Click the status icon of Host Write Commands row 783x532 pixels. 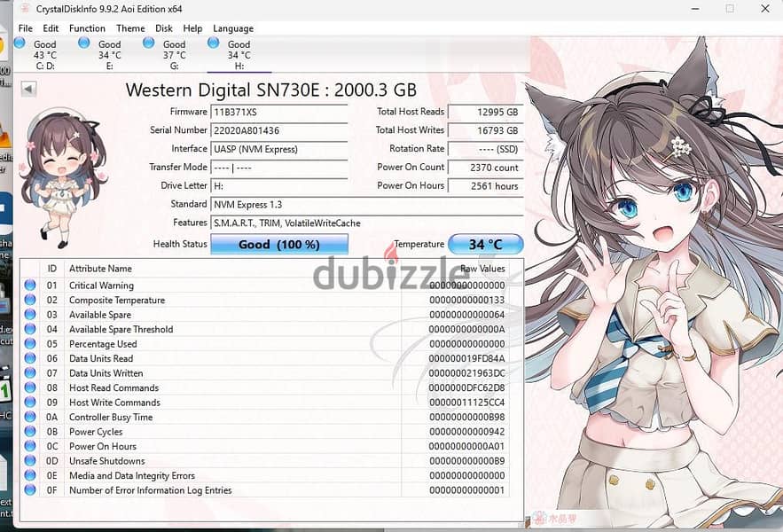(30, 403)
